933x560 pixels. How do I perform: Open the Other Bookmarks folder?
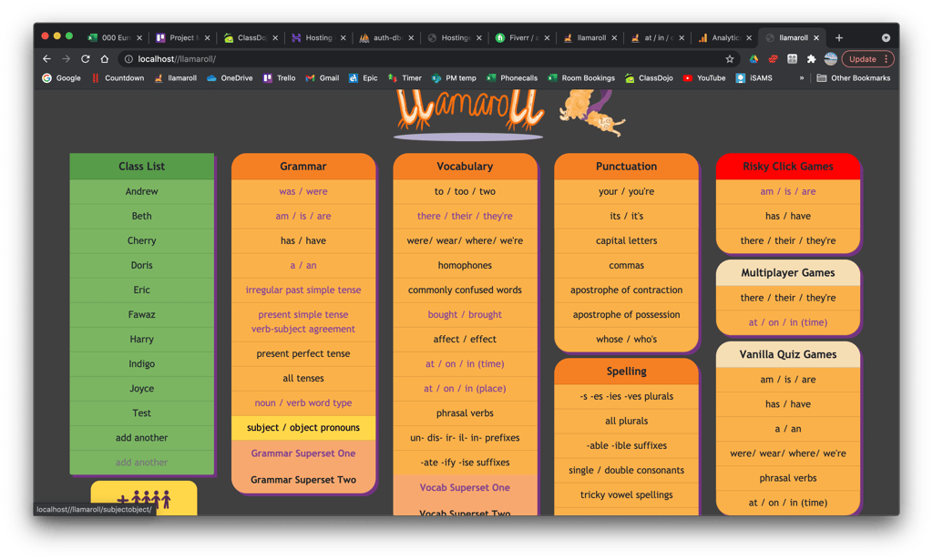[853, 78]
